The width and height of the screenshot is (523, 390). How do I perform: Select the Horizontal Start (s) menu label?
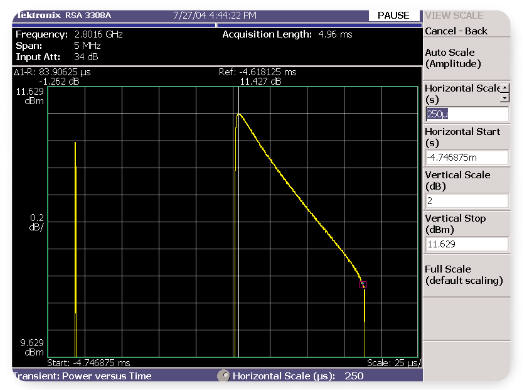point(462,137)
